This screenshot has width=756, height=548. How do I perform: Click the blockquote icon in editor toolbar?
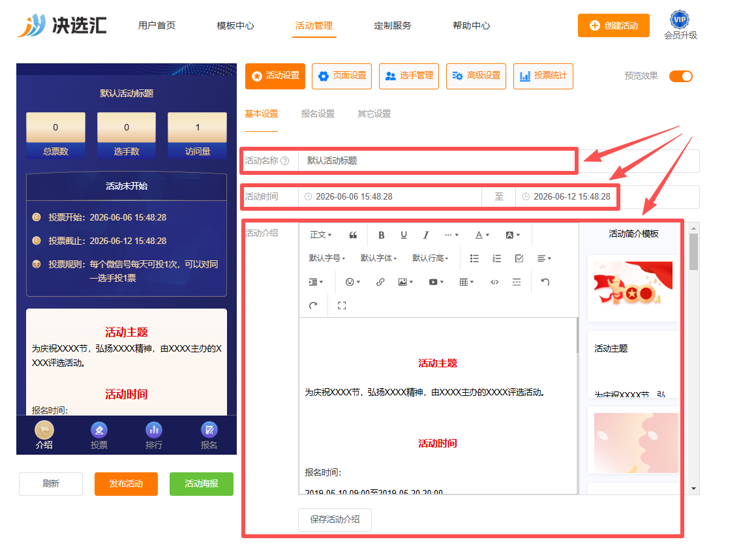353,235
